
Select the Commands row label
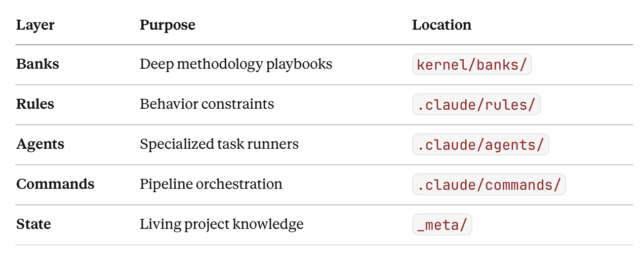click(55, 184)
